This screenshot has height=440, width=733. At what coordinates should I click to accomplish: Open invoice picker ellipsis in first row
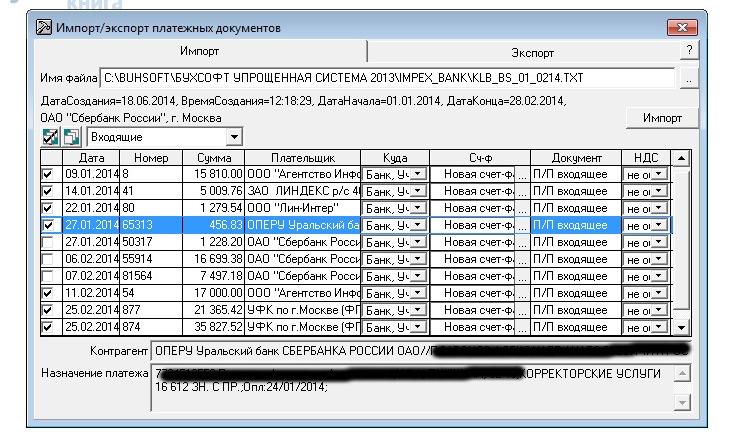coord(521,175)
